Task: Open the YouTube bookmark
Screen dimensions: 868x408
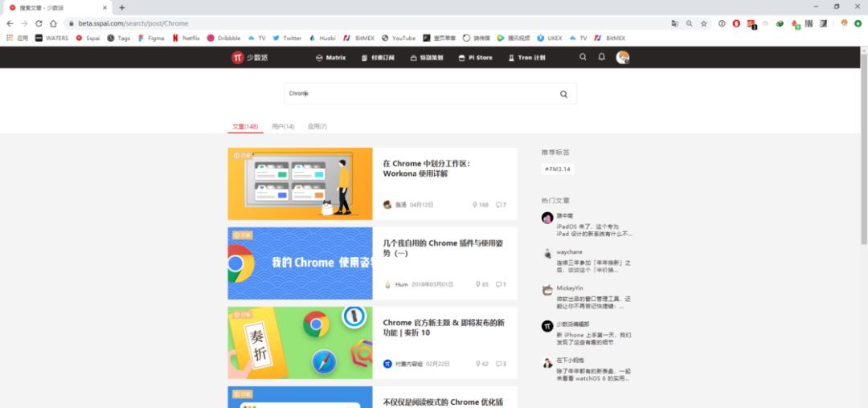Action: pyautogui.click(x=399, y=38)
